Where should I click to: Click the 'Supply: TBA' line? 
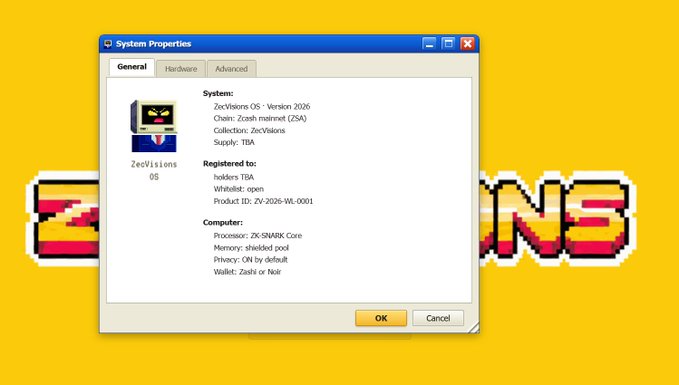coord(234,142)
